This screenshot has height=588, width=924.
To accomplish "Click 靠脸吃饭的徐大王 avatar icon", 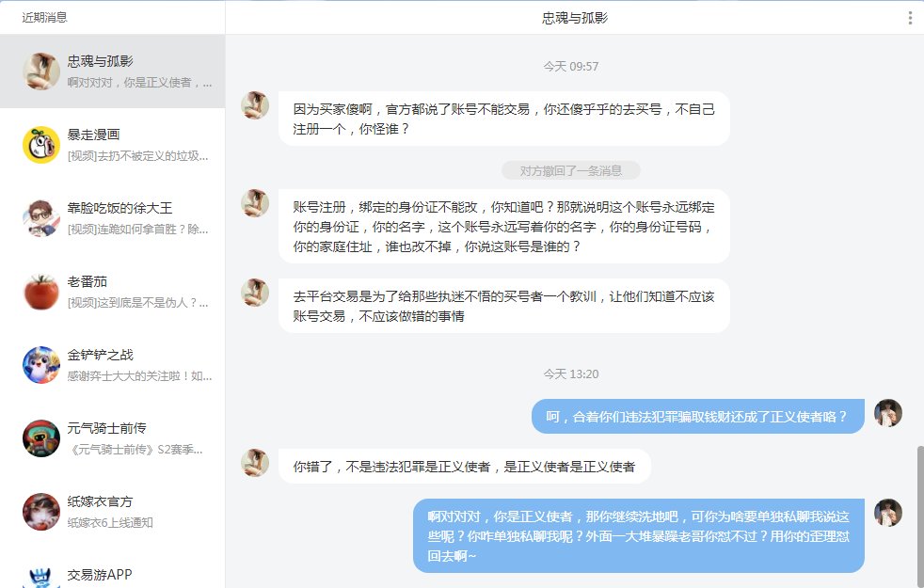I will click(x=41, y=217).
